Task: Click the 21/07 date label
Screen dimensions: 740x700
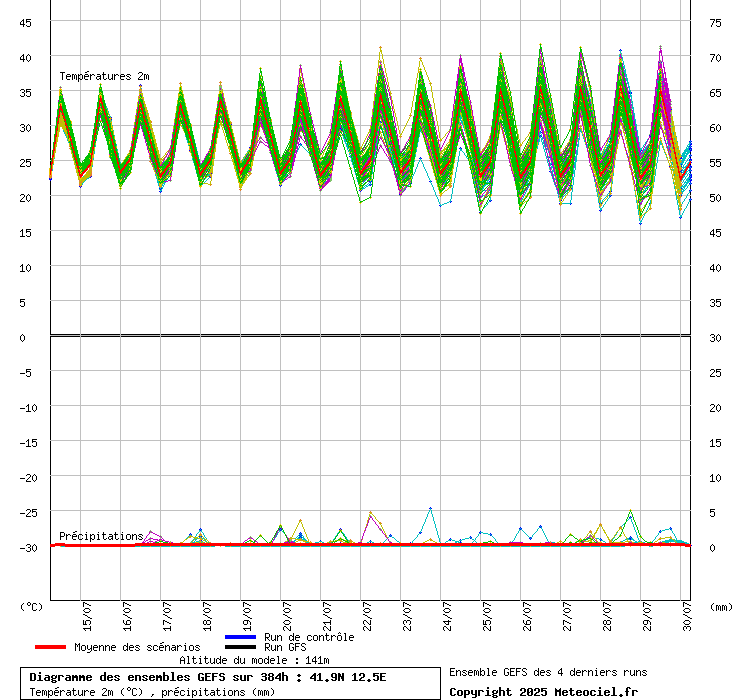Action: click(x=327, y=616)
